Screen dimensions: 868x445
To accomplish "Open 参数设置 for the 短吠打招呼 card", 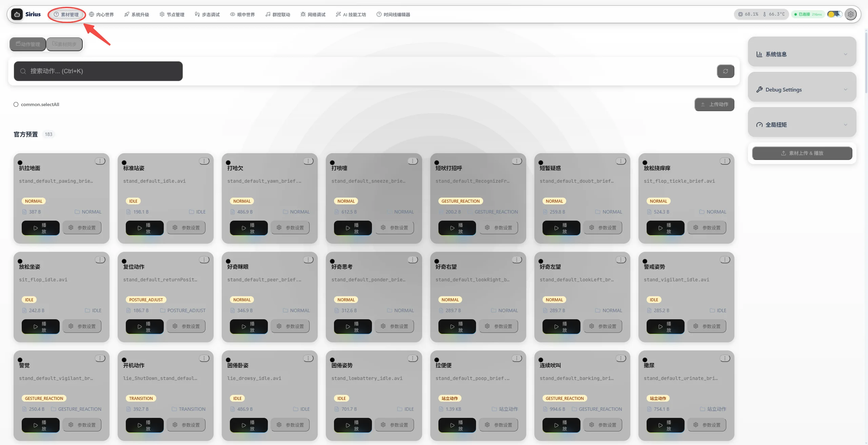I will (x=499, y=228).
